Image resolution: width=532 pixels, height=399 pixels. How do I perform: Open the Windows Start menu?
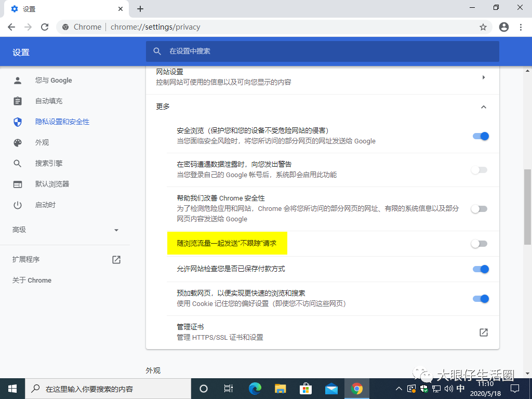point(12,389)
